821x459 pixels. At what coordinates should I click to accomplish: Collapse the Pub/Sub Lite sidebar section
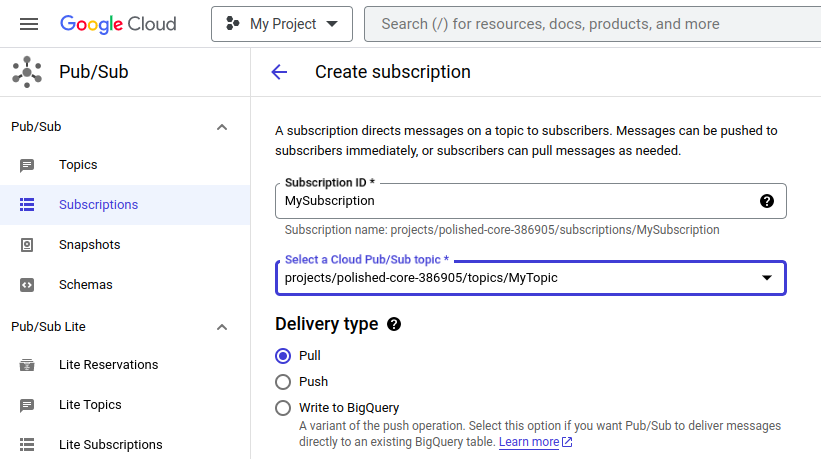click(222, 327)
